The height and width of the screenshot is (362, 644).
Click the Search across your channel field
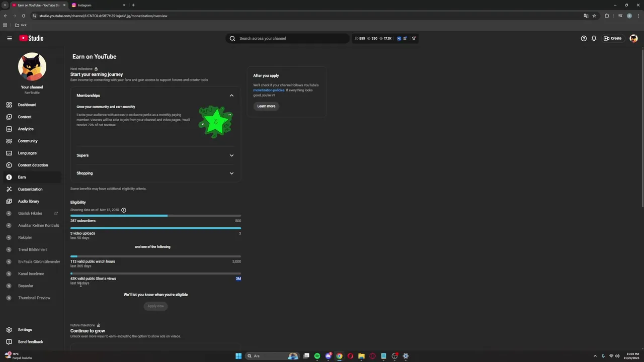tap(287, 38)
